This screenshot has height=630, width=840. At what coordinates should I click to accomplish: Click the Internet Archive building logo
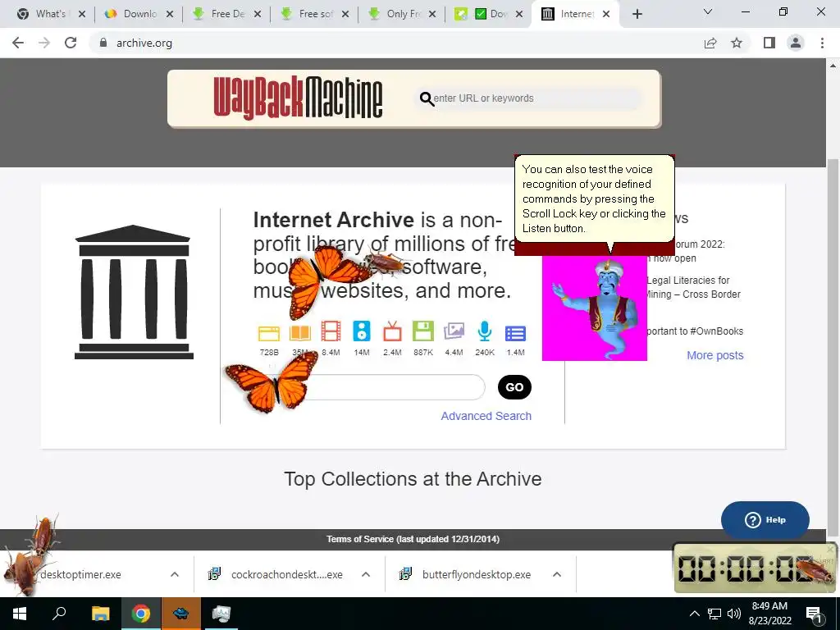tap(134, 292)
